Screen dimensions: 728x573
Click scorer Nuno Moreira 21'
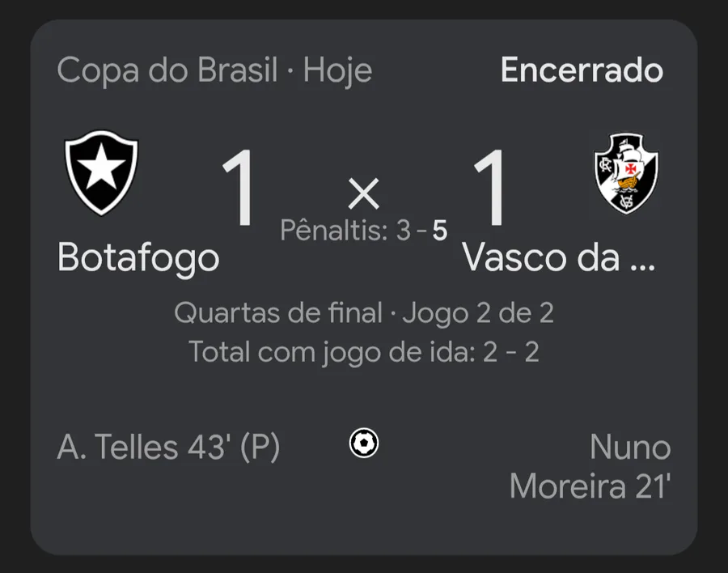point(590,467)
